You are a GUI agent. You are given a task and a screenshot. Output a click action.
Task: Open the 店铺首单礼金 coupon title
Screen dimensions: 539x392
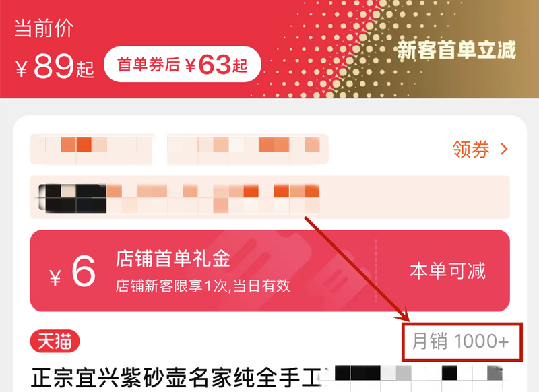[x=173, y=259]
